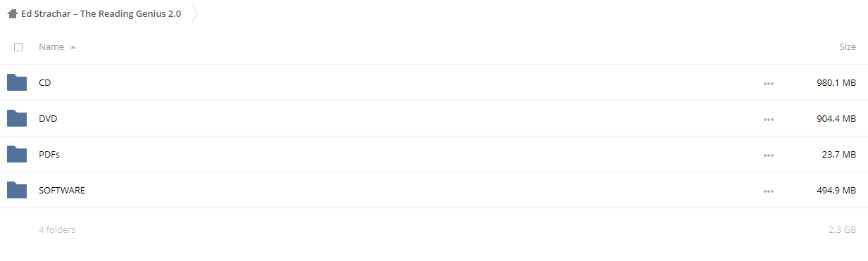This screenshot has height=261, width=868.
Task: Click the PDFs folder name
Action: tap(49, 154)
